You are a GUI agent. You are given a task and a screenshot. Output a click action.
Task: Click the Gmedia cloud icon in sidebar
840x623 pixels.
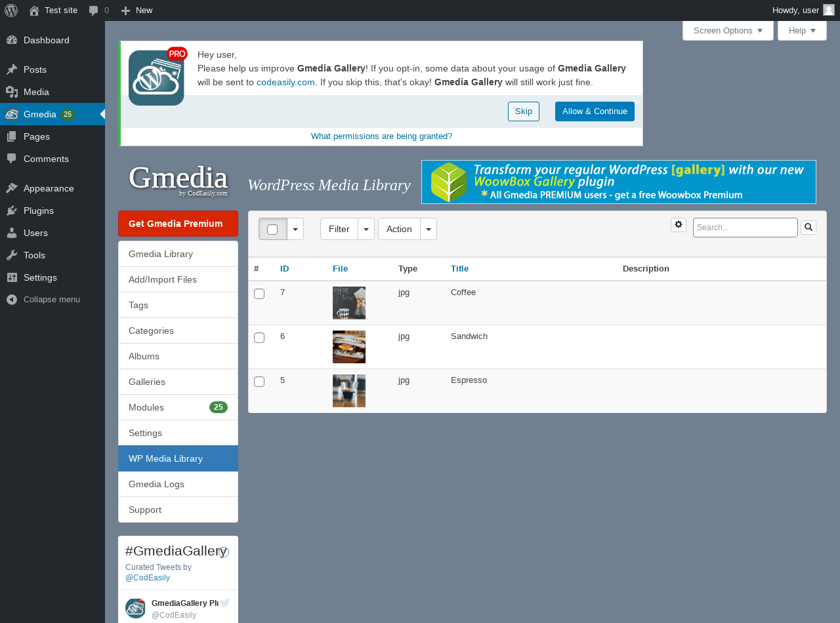(x=12, y=114)
